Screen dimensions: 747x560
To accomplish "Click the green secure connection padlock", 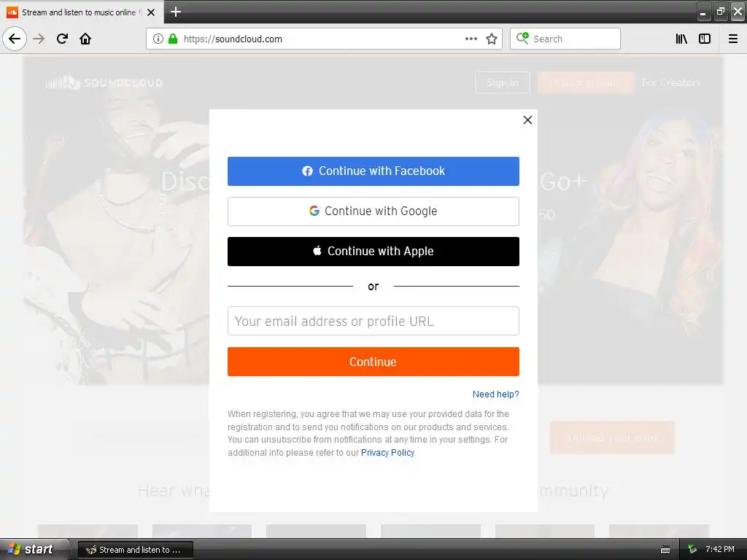I will click(173, 39).
